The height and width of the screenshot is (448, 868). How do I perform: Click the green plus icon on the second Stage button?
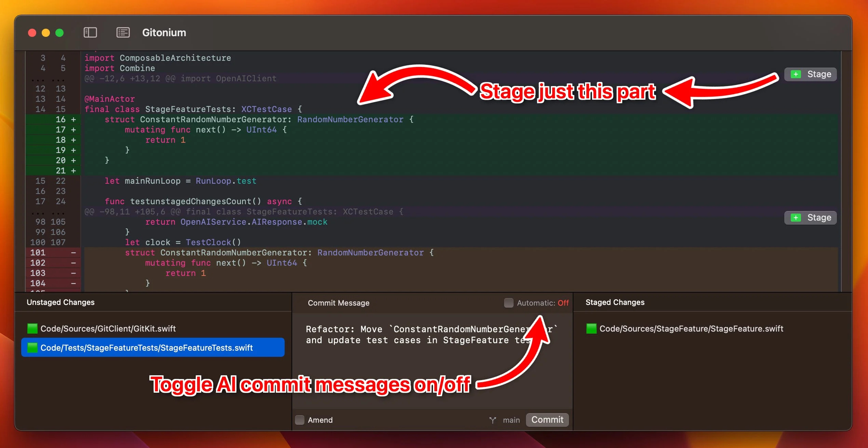pos(796,218)
